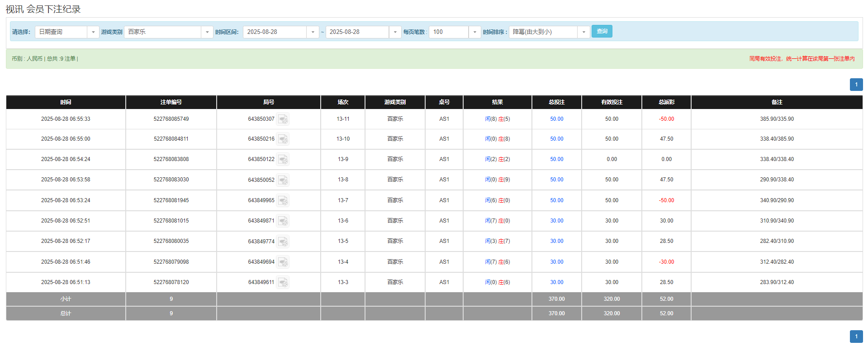Click payout -50.00 in row 13-7

[x=666, y=200]
